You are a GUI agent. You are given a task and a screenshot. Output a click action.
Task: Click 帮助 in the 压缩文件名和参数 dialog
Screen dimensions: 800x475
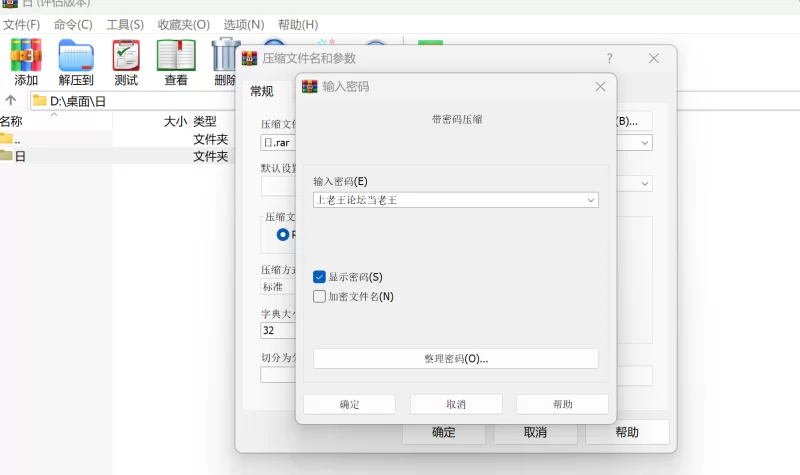click(627, 433)
